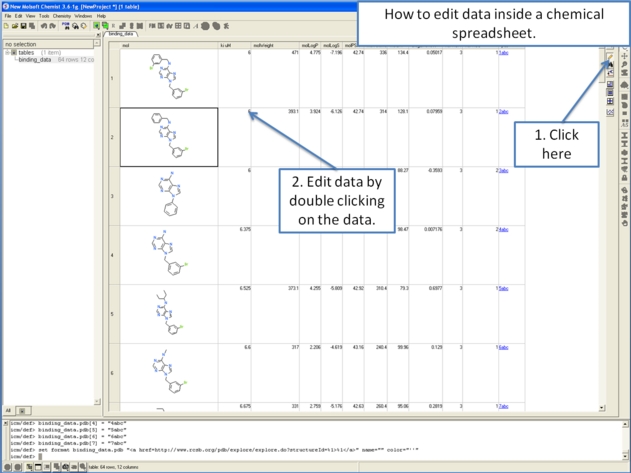Click the first round icon in status bar
Viewport: 631px width, 473px height.
click(x=6, y=466)
